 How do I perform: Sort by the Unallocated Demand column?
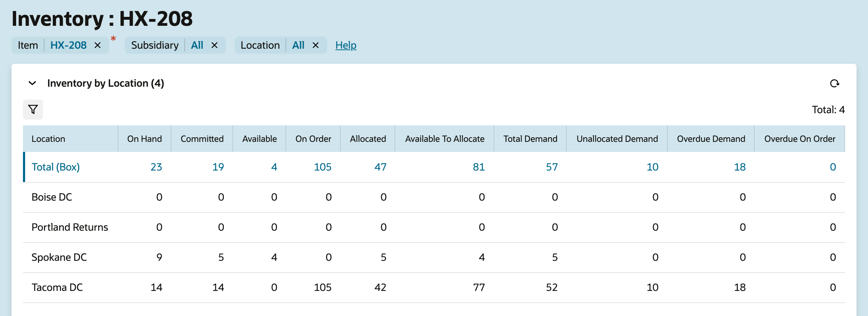point(617,139)
